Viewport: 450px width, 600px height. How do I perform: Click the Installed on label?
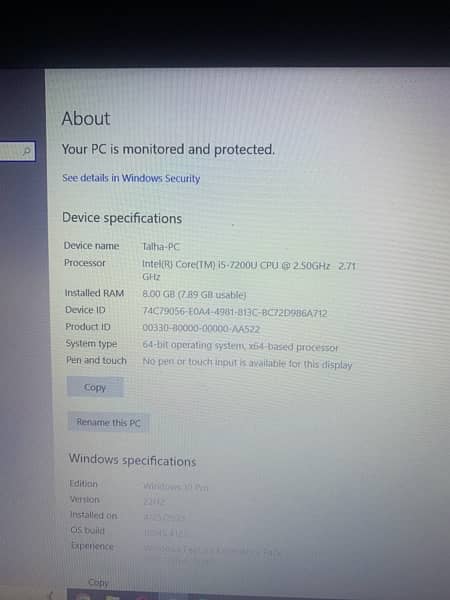[x=94, y=515]
